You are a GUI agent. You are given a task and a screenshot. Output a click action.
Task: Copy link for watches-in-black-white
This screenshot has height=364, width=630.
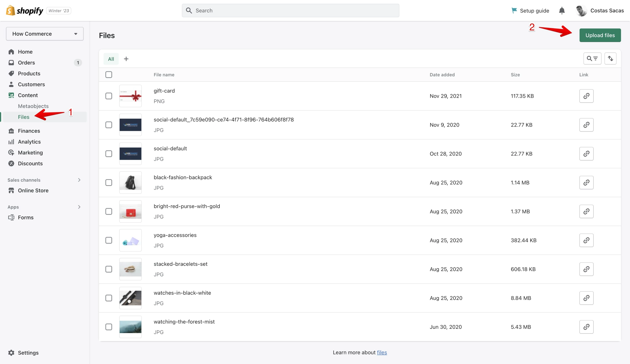pos(586,298)
